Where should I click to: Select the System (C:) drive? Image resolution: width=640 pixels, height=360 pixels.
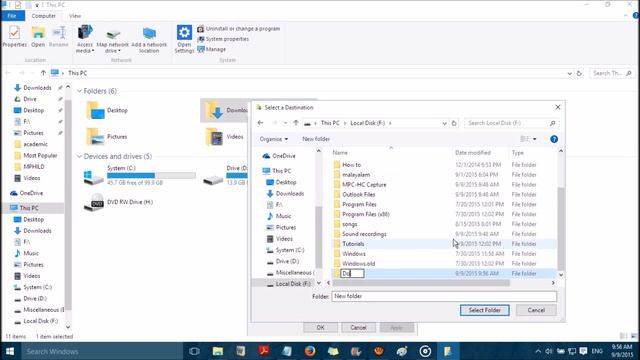139,176
